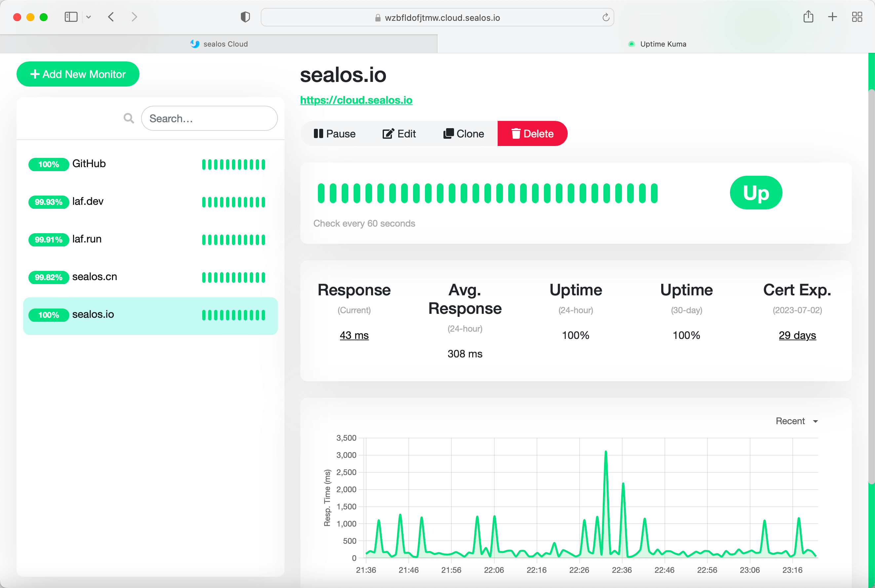The image size is (875, 588).
Task: Select the sealos.cn monitor
Action: click(150, 277)
